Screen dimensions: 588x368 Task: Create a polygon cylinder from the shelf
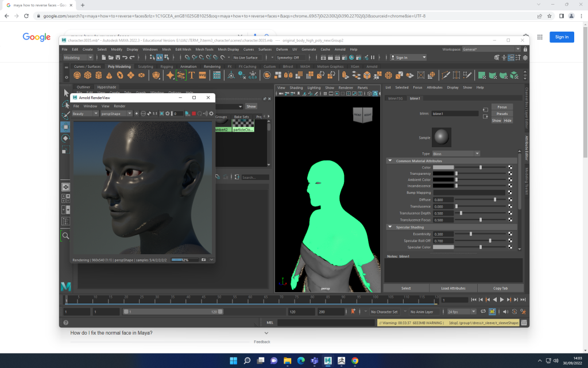[x=99, y=75]
